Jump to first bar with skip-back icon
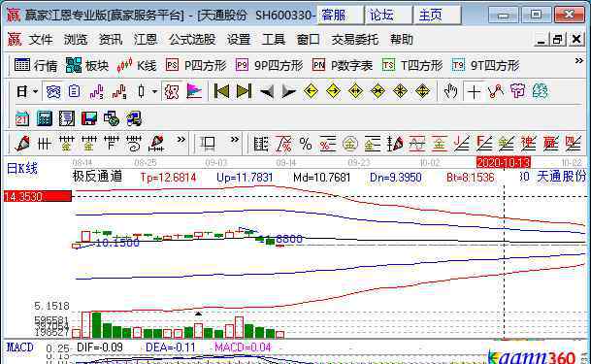 click(x=221, y=91)
